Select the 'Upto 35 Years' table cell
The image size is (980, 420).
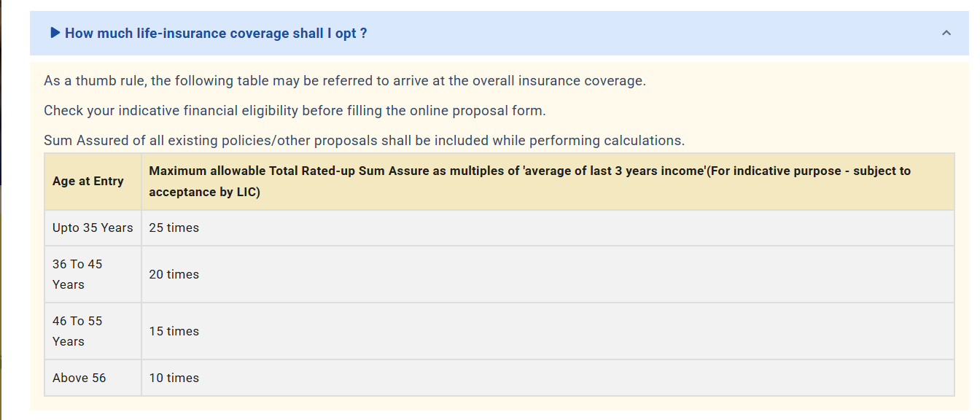coord(93,228)
